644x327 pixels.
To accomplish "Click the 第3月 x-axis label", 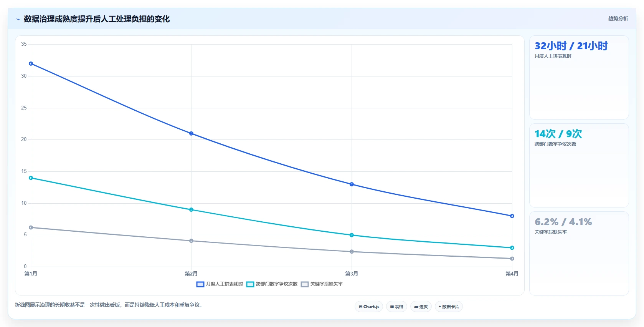I will tap(352, 274).
